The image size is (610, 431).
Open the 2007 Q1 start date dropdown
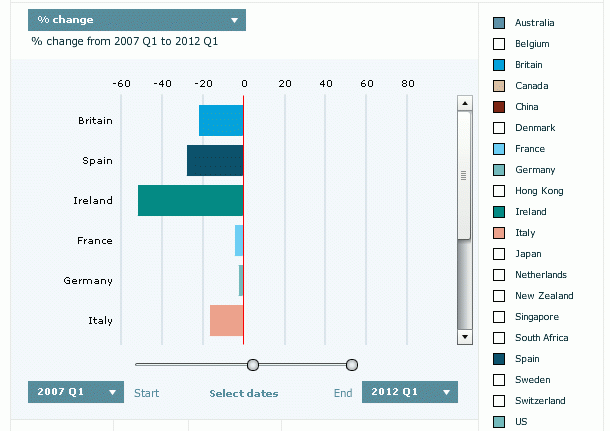[76, 393]
